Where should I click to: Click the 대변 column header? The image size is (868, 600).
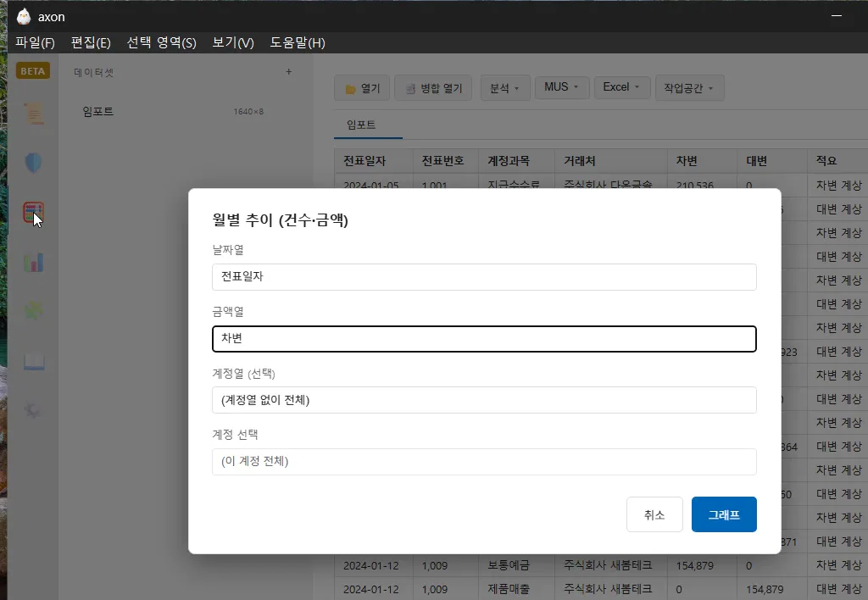(771, 160)
